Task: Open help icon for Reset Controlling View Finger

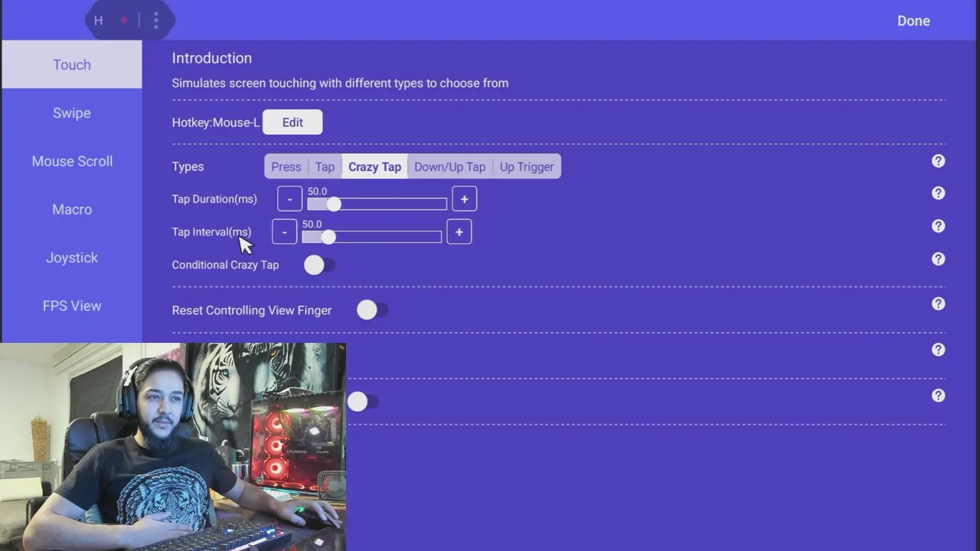Action: [x=938, y=304]
